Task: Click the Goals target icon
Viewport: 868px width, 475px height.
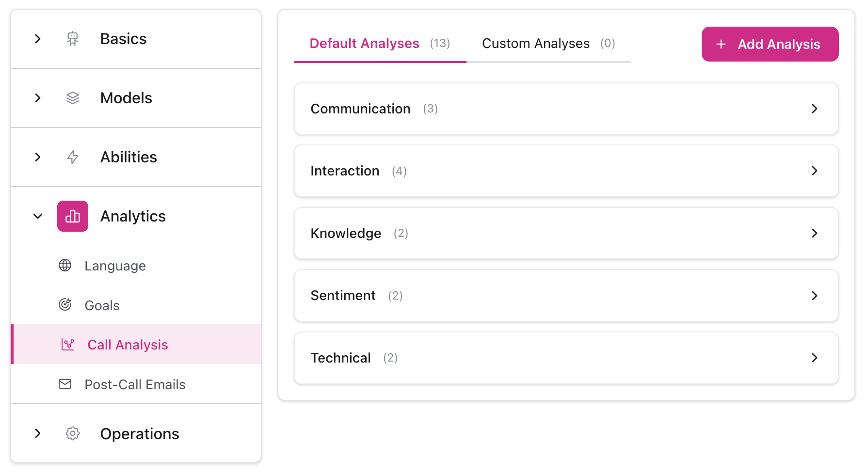Action: (x=65, y=305)
